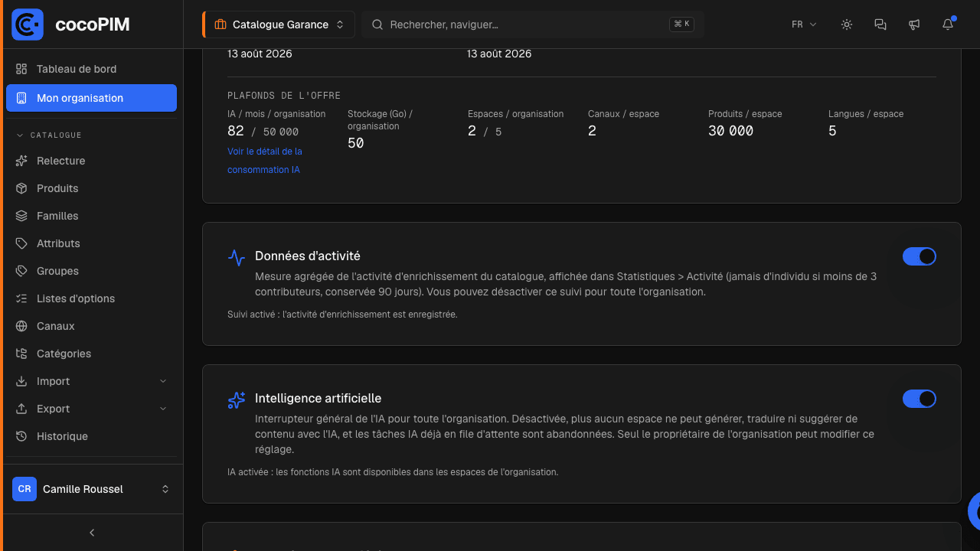Disable the Données d'activité switch
Viewport: 980px width, 551px height.
920,256
